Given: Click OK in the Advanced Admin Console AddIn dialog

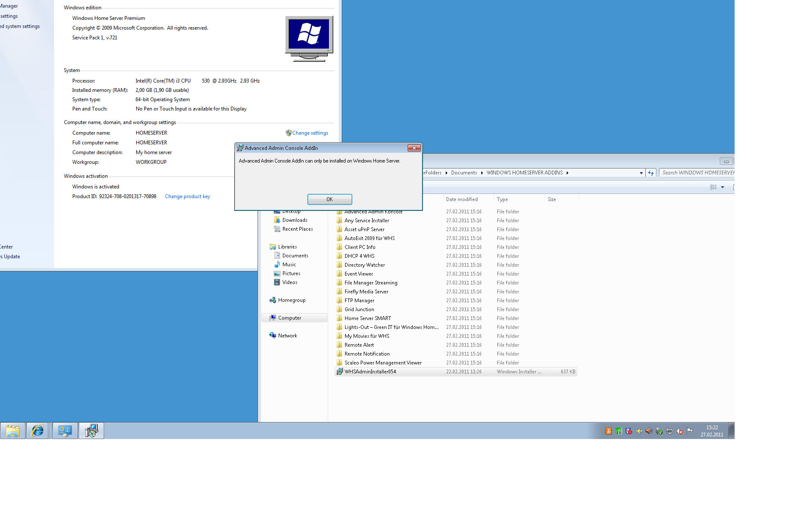Looking at the screenshot, I should [329, 199].
